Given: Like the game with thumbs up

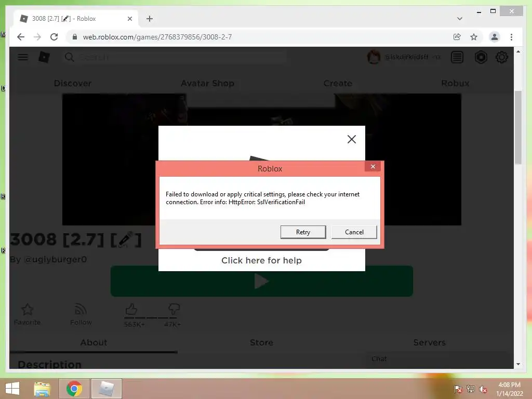Looking at the screenshot, I should tap(131, 310).
